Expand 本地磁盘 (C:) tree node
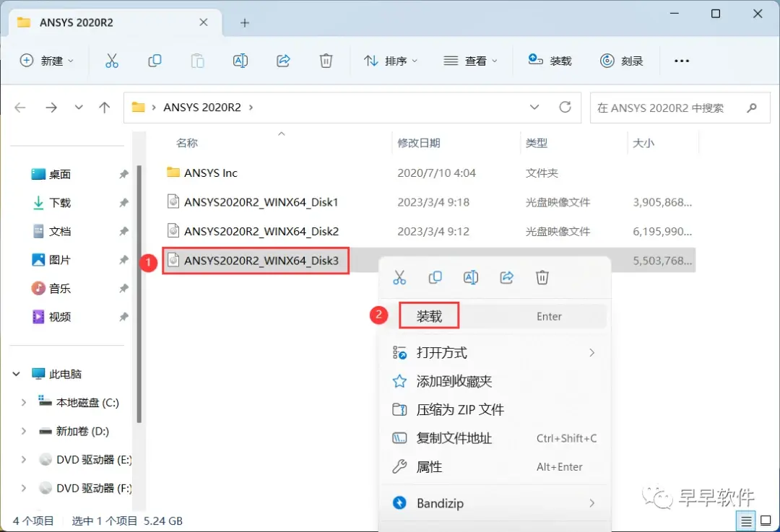 [23, 403]
